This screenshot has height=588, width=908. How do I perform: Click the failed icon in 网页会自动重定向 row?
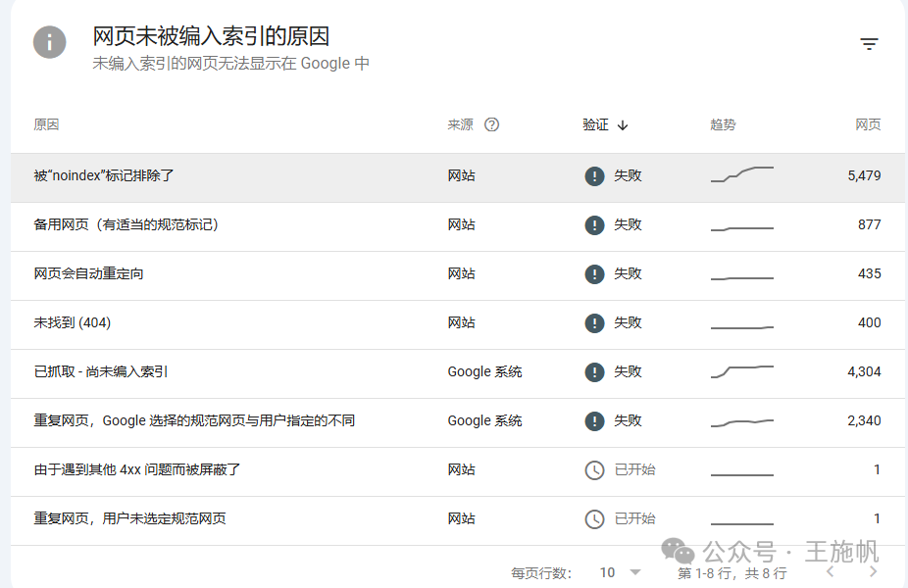[x=595, y=273]
